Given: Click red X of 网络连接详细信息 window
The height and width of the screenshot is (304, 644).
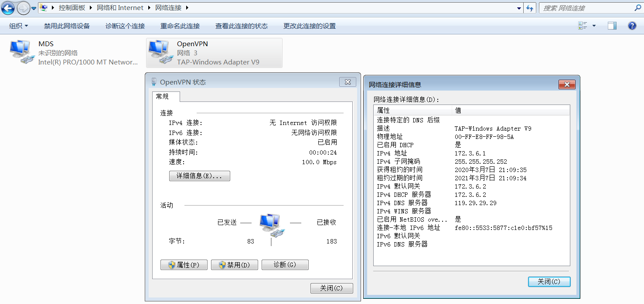Looking at the screenshot, I should click(567, 84).
